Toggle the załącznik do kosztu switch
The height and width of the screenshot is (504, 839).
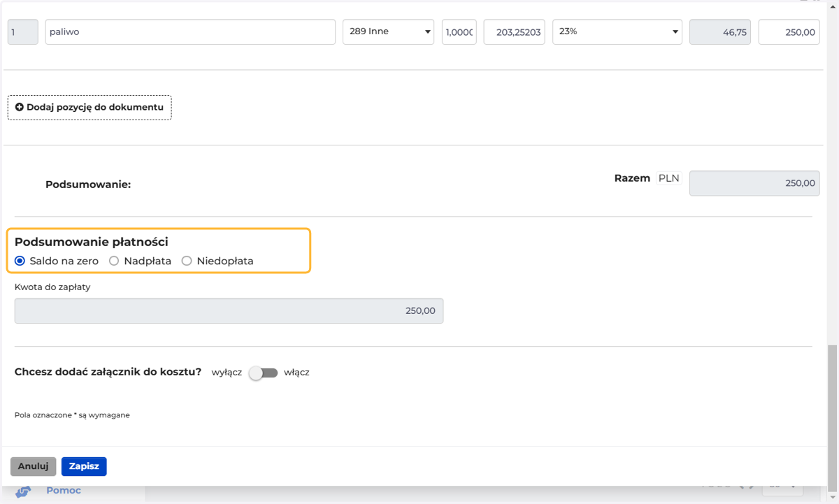pos(264,373)
